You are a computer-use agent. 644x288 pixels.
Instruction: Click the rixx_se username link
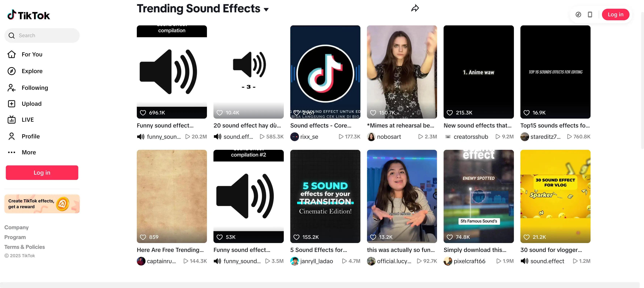pyautogui.click(x=309, y=137)
